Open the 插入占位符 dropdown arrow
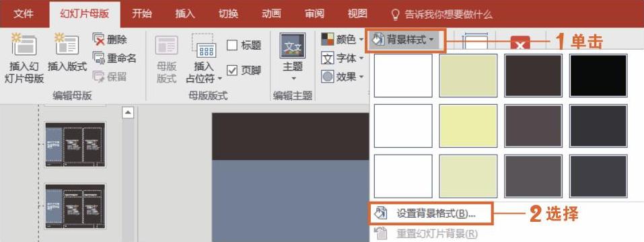The width and height of the screenshot is (644, 242). pos(220,79)
